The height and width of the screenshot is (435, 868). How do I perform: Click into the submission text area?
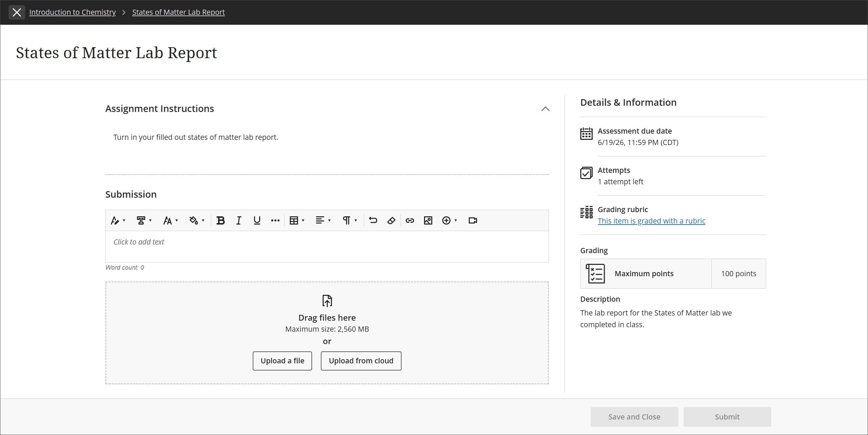[x=327, y=247]
